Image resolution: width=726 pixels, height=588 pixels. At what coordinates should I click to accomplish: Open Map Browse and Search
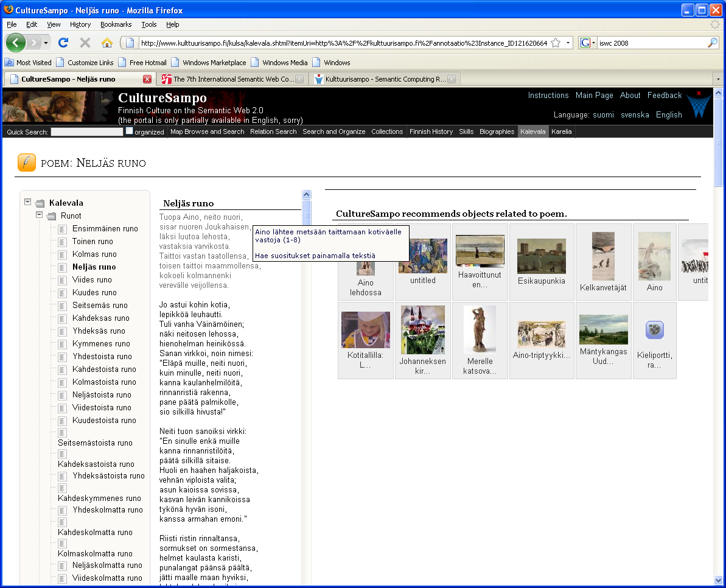207,131
